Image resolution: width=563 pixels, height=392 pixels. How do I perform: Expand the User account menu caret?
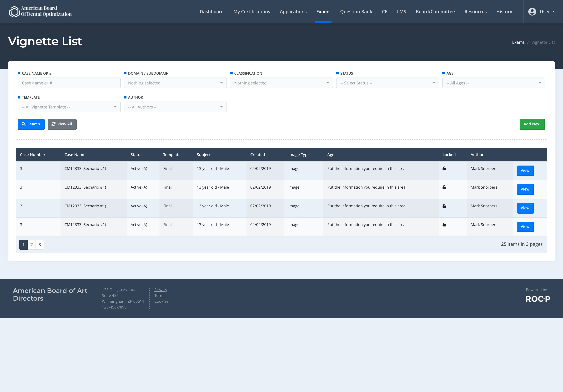pyautogui.click(x=553, y=11)
